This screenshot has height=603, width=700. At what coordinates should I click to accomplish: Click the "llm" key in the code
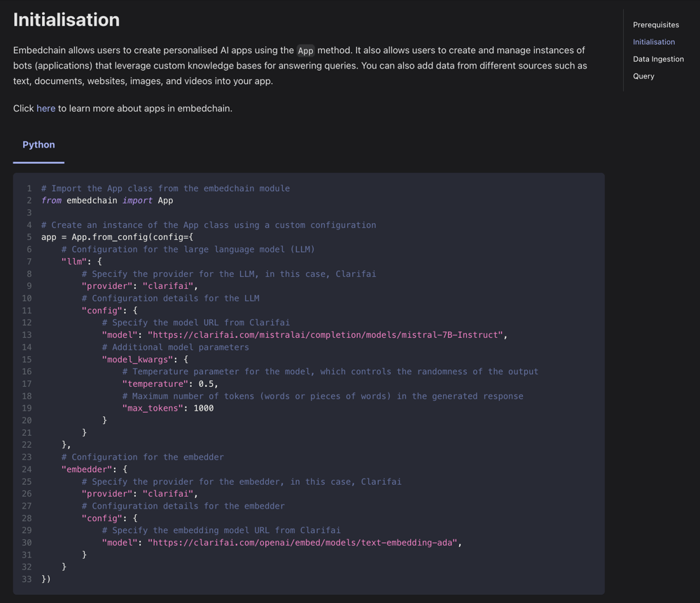pos(74,262)
